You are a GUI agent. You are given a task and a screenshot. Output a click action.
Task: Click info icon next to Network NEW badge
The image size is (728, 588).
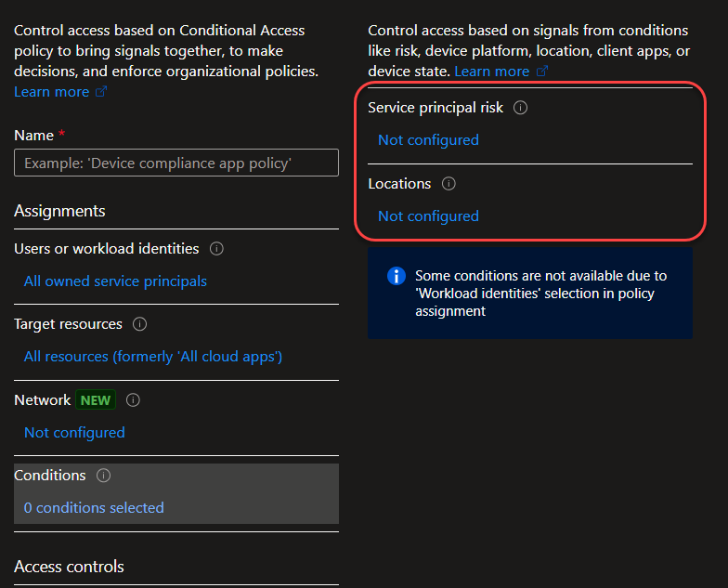[133, 400]
